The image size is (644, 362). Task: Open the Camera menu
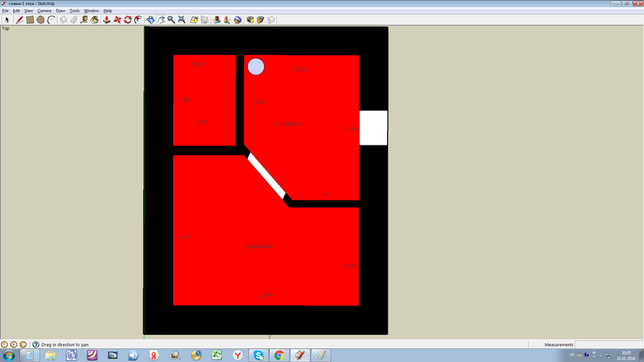[44, 11]
